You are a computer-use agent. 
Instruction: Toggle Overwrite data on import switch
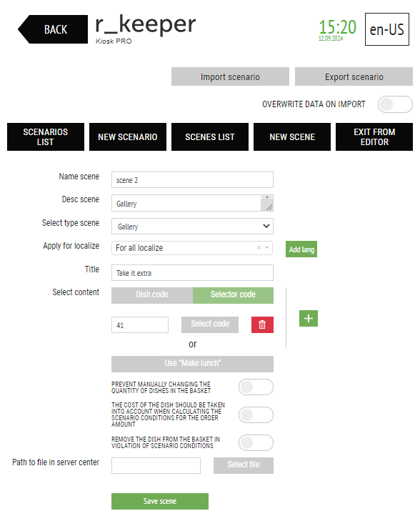tap(395, 104)
